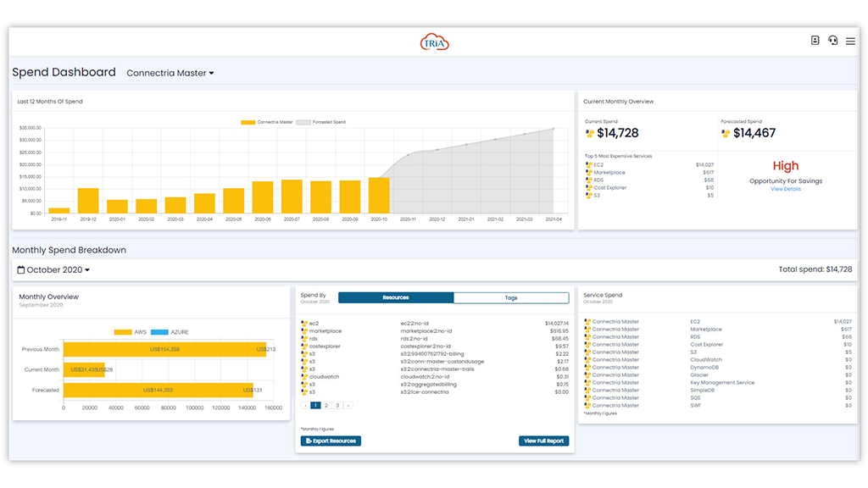Open the hamburger menu icon

[x=850, y=41]
